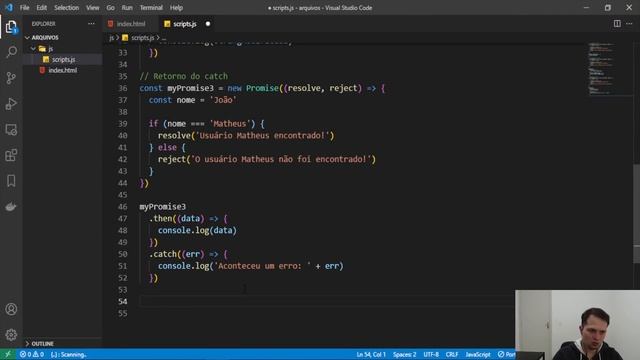Change language mode JavaScript
640x360 pixels.
pos(478,354)
